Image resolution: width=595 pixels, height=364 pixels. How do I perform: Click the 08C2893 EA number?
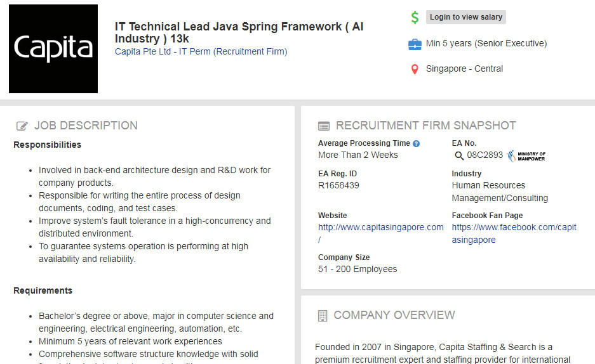(485, 155)
